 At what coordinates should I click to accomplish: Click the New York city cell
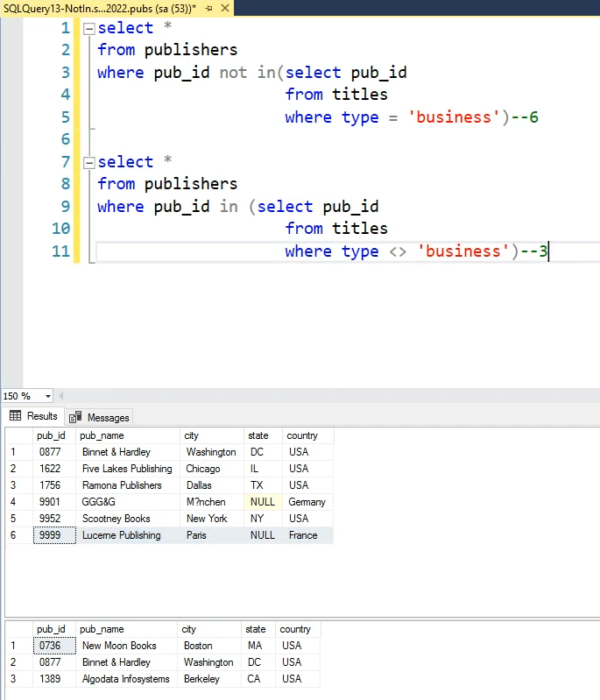[x=212, y=519]
